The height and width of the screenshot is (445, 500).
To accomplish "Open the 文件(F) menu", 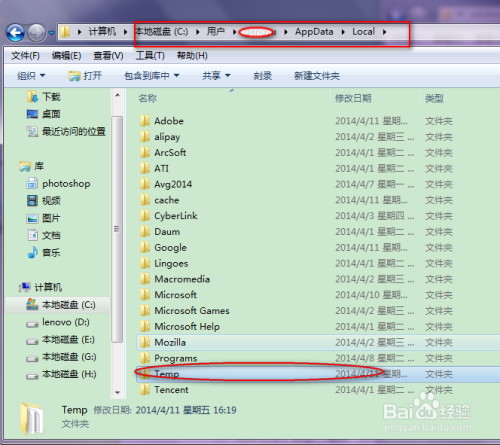I will point(25,56).
